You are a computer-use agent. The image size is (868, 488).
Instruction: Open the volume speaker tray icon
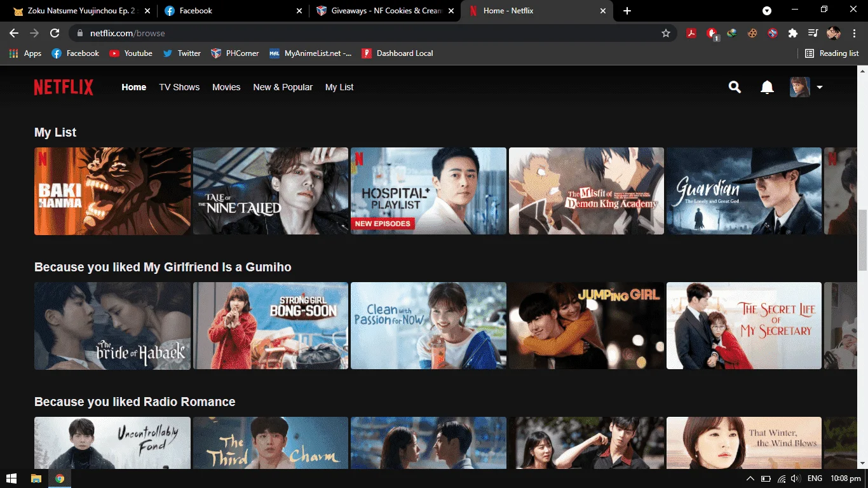coord(795,478)
